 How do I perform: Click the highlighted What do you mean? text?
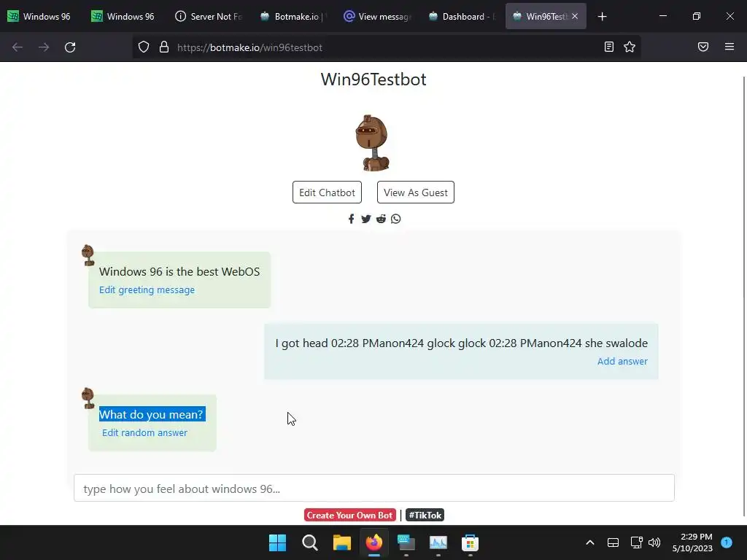[152, 414]
